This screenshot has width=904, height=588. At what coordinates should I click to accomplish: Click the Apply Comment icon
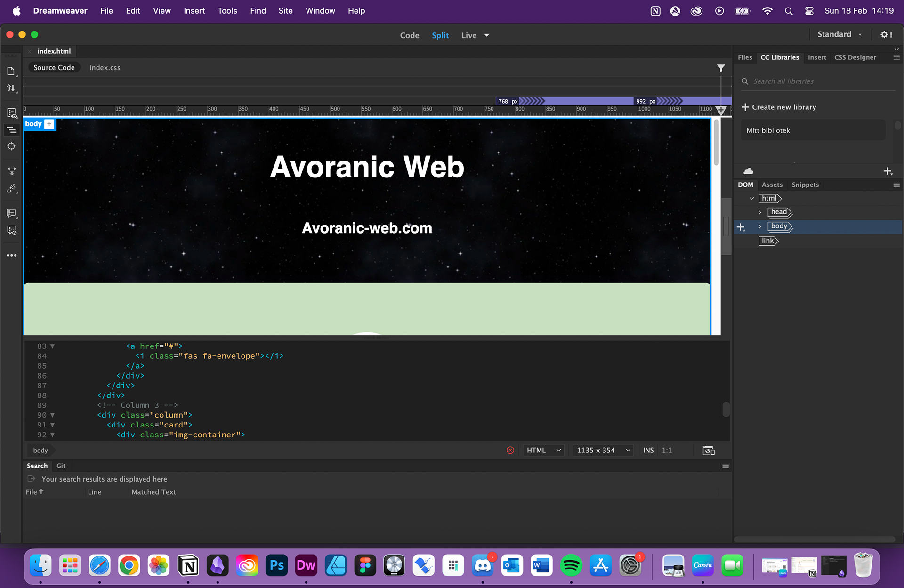point(12,213)
